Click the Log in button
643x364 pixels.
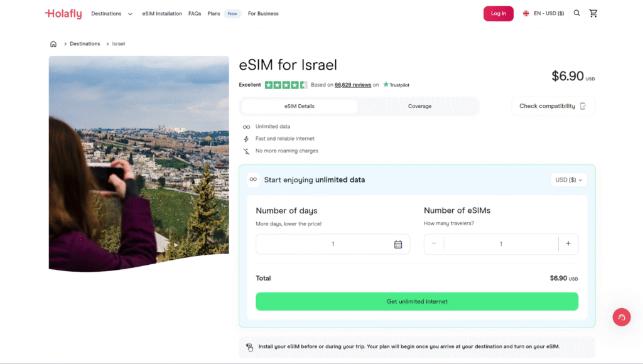(498, 13)
